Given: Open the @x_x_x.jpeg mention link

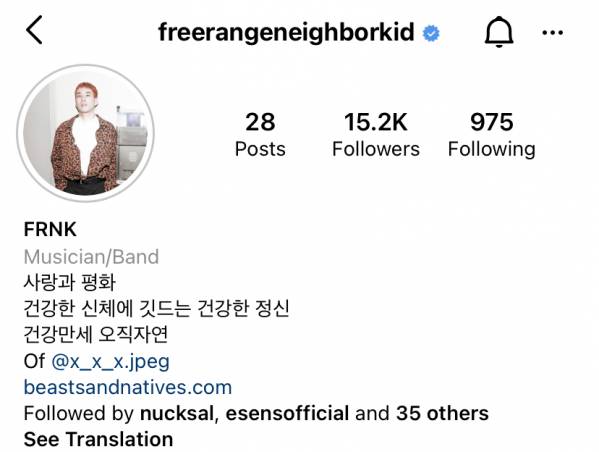Looking at the screenshot, I should pos(110,361).
